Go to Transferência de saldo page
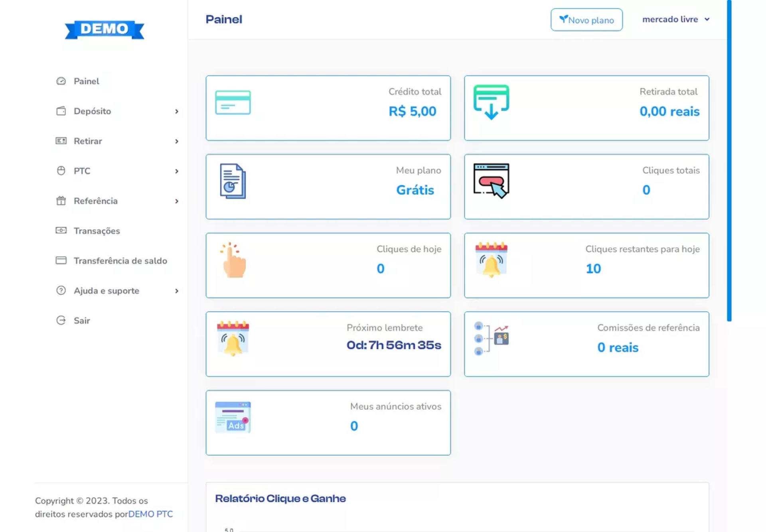 (120, 261)
